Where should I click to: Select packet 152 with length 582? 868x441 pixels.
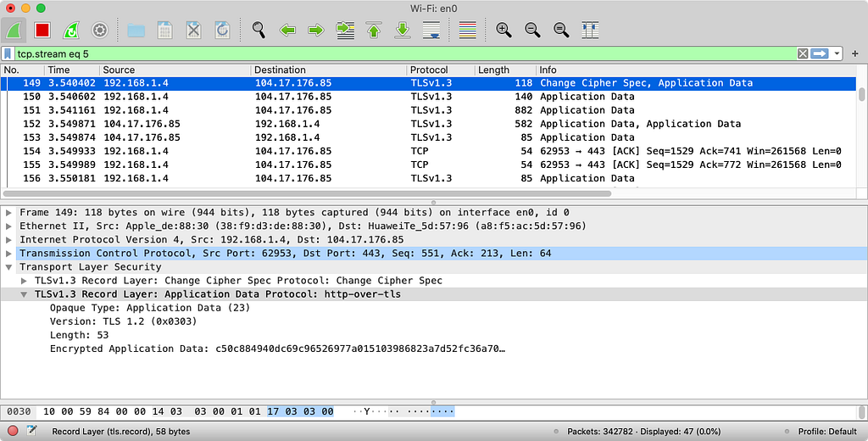coord(428,124)
